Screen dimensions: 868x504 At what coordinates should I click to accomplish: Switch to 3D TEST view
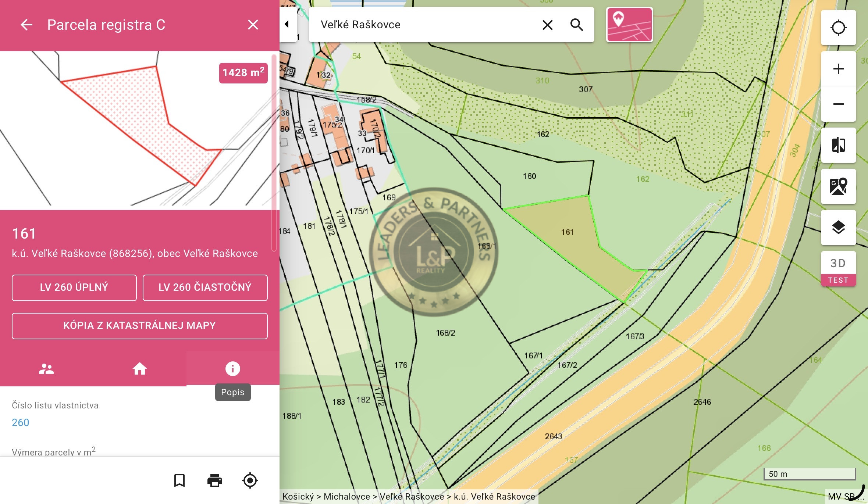pyautogui.click(x=838, y=269)
